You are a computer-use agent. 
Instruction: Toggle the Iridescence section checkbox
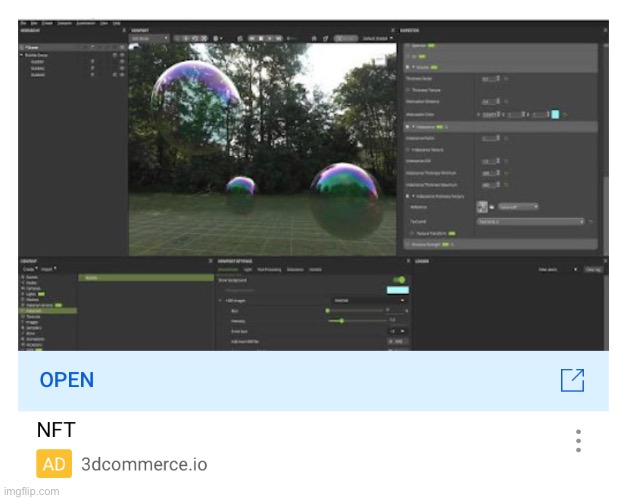click(x=407, y=128)
